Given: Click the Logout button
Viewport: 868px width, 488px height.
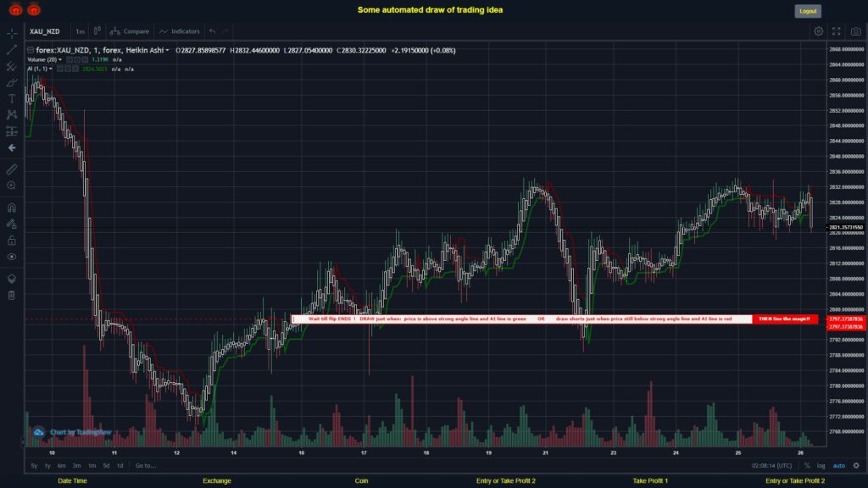Looking at the screenshot, I should pyautogui.click(x=806, y=10).
